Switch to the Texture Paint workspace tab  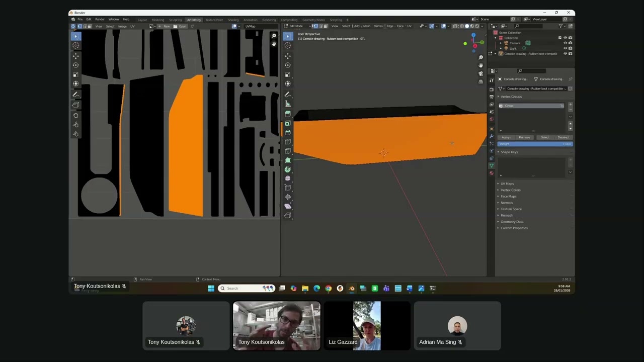(214, 20)
